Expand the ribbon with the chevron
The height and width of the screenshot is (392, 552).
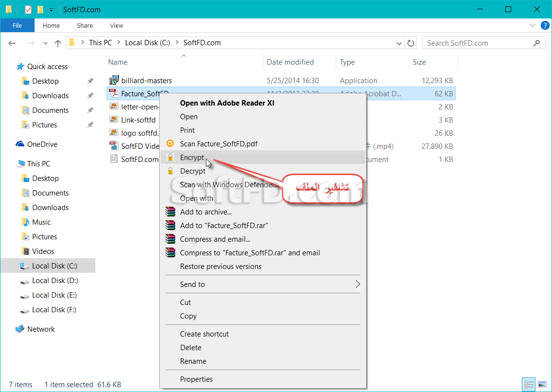pyautogui.click(x=533, y=25)
